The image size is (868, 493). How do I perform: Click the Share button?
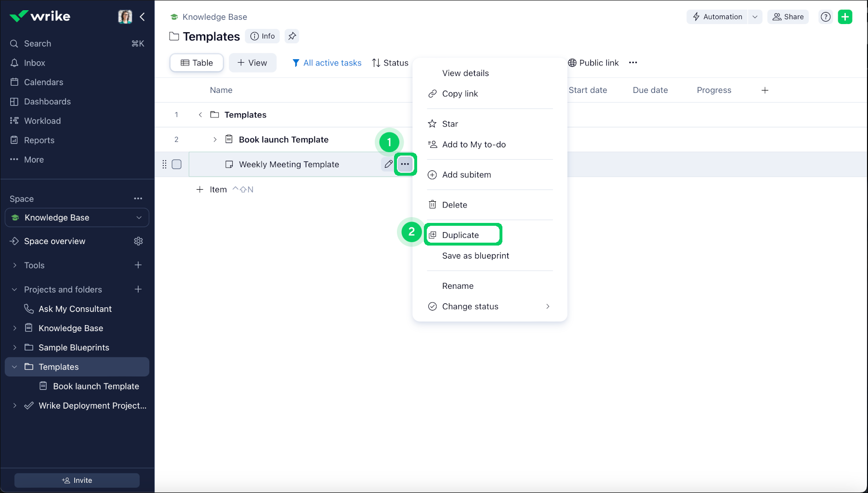[x=788, y=16]
